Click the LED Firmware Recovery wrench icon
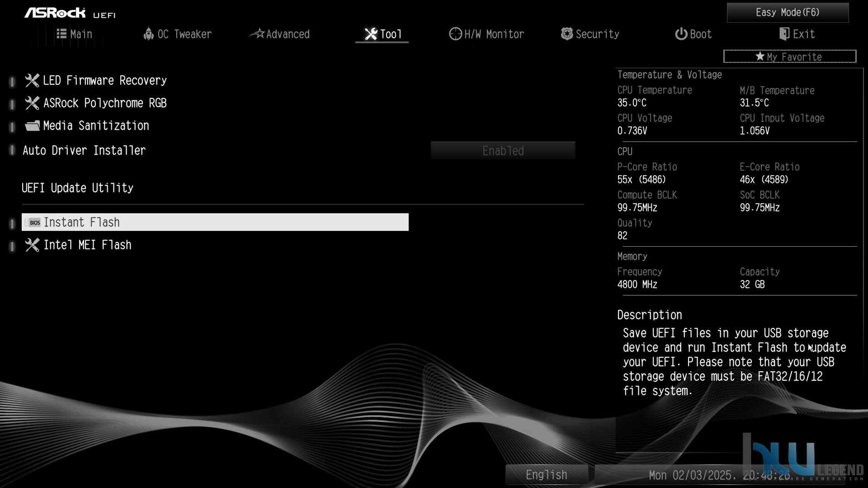868x488 pixels. point(32,80)
